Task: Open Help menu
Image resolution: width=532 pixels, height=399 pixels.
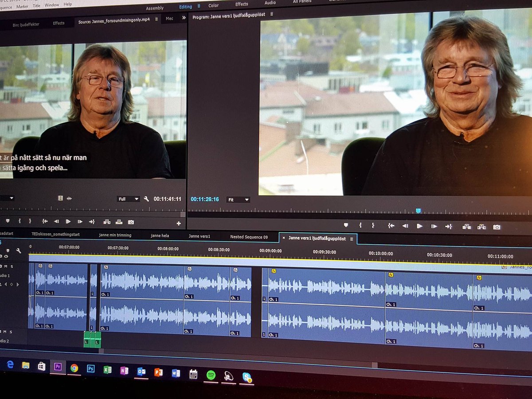Action: tap(68, 4)
